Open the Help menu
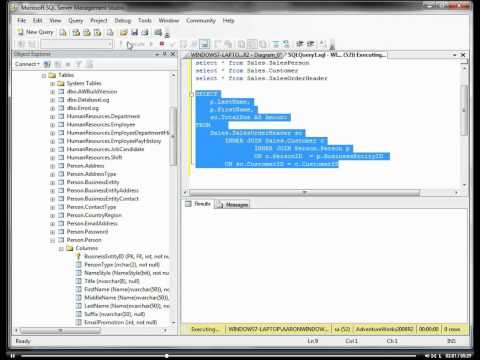The image size is (480, 360). tap(228, 20)
